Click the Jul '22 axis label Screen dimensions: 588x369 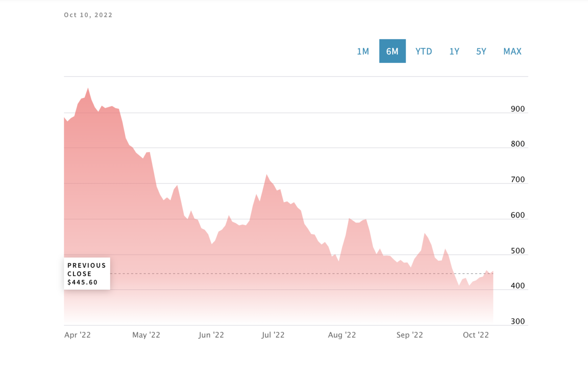[273, 335]
